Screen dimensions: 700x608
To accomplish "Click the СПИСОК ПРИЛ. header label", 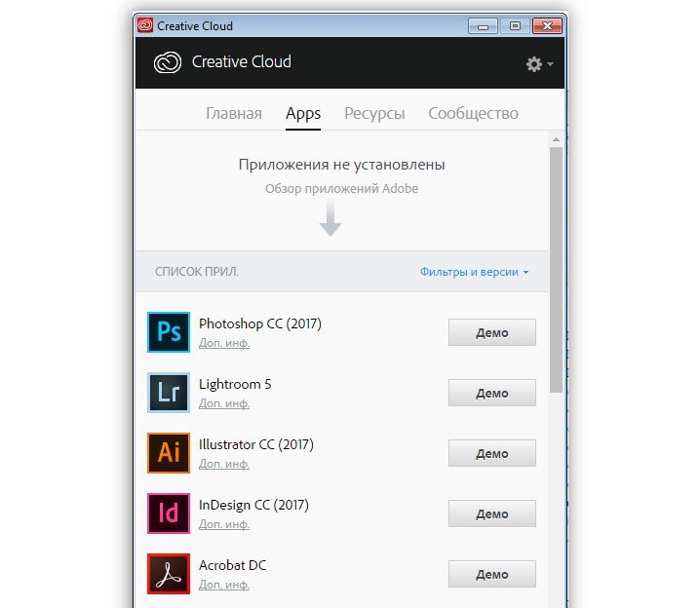I will pyautogui.click(x=196, y=272).
